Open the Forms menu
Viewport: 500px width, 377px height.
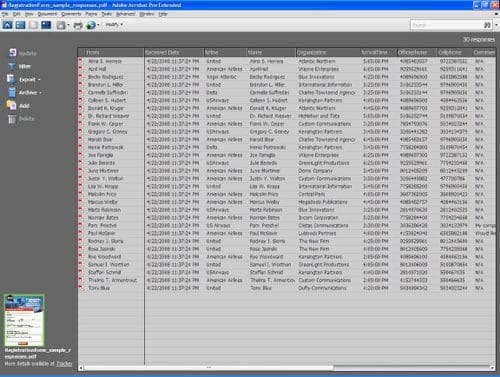91,14
